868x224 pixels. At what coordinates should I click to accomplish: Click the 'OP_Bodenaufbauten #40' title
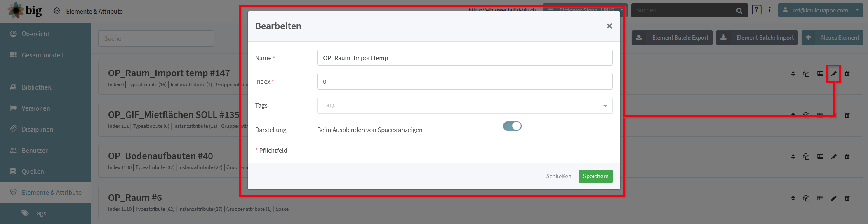click(160, 156)
